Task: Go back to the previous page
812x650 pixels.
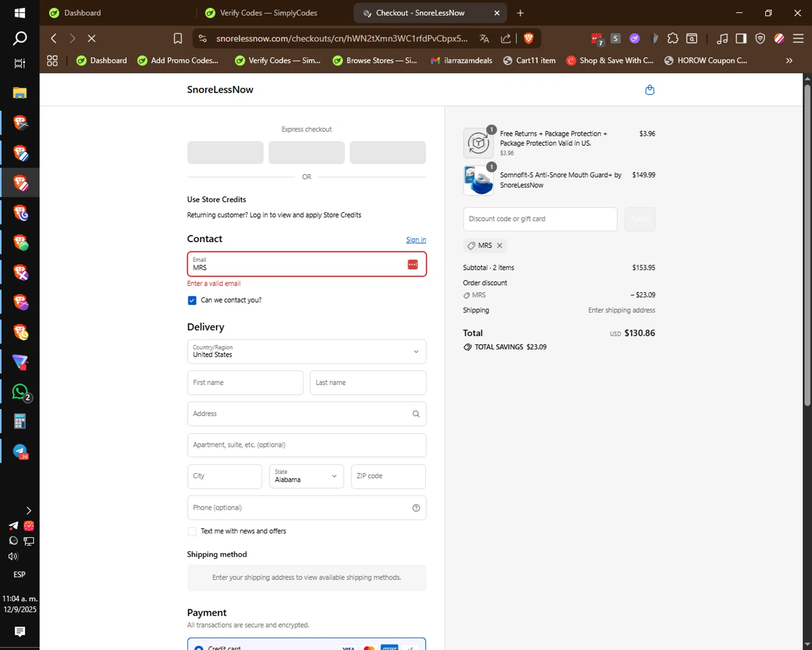Action: click(54, 38)
